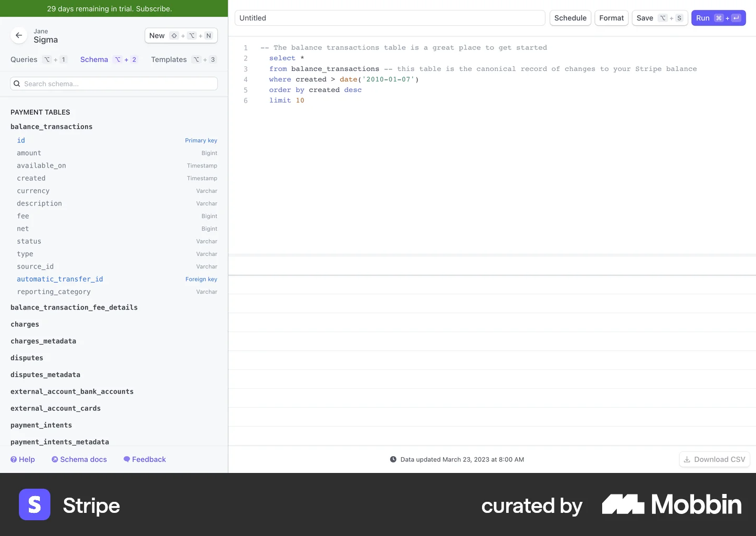Screen dimensions: 756x536
Task: Click the Help question mark icon
Action: point(14,459)
